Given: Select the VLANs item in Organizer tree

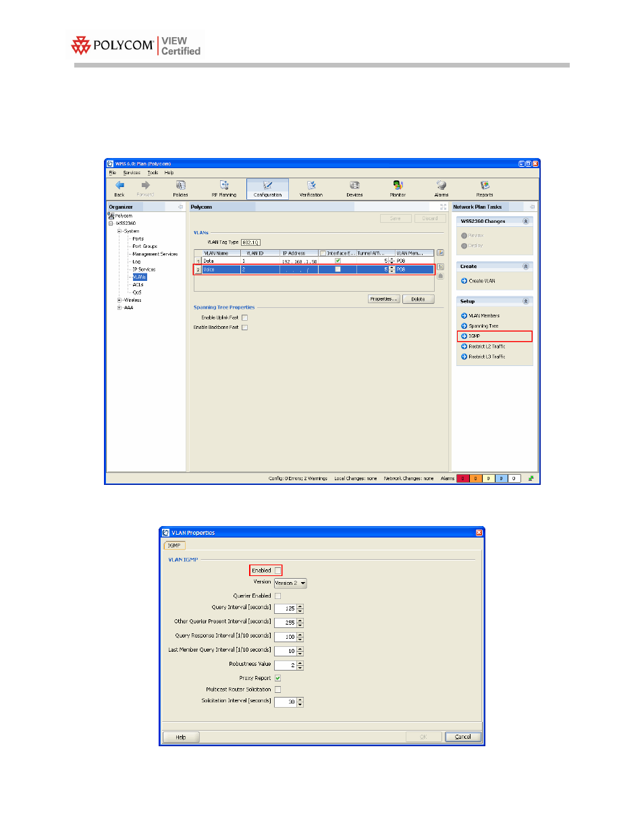Looking at the screenshot, I should click(x=140, y=277).
